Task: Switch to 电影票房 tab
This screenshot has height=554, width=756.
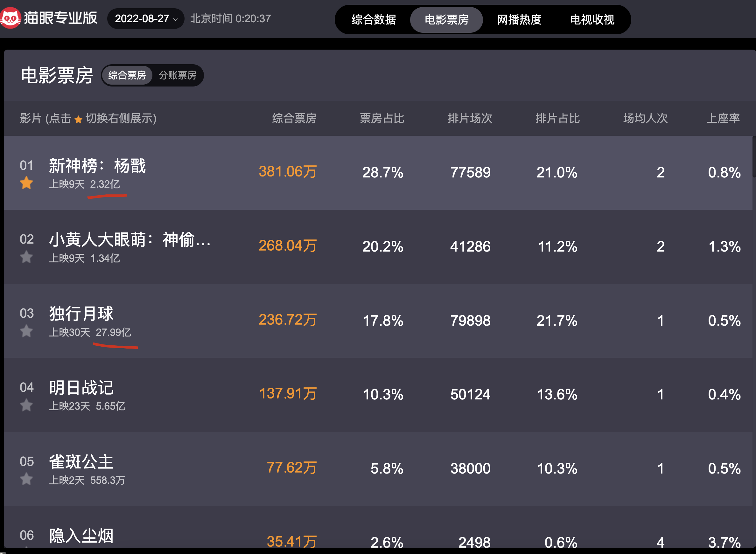Action: click(x=446, y=20)
